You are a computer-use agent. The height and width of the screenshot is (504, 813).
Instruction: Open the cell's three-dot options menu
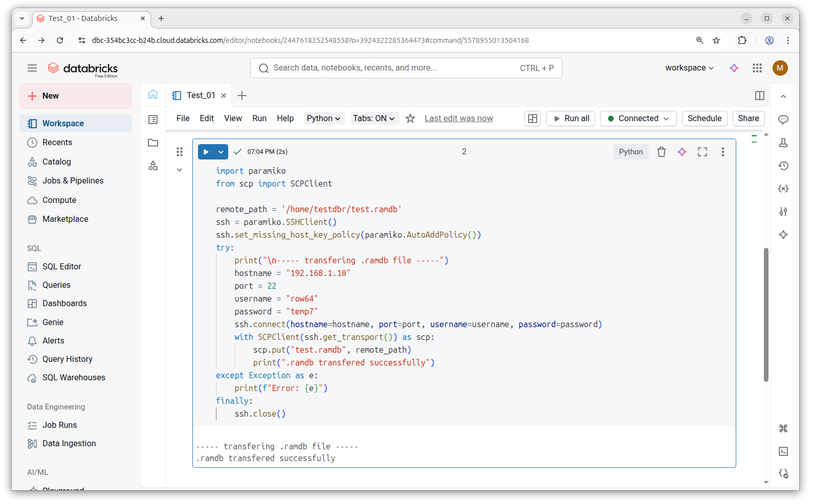[722, 152]
